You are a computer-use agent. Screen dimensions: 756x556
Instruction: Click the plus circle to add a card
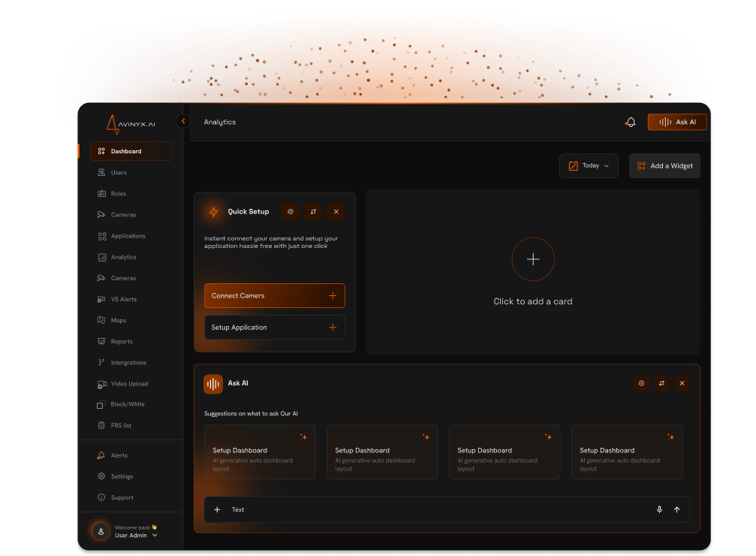click(533, 259)
